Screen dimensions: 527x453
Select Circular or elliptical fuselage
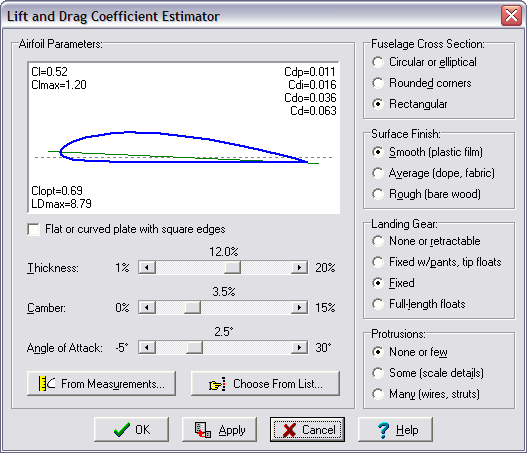coord(378,62)
